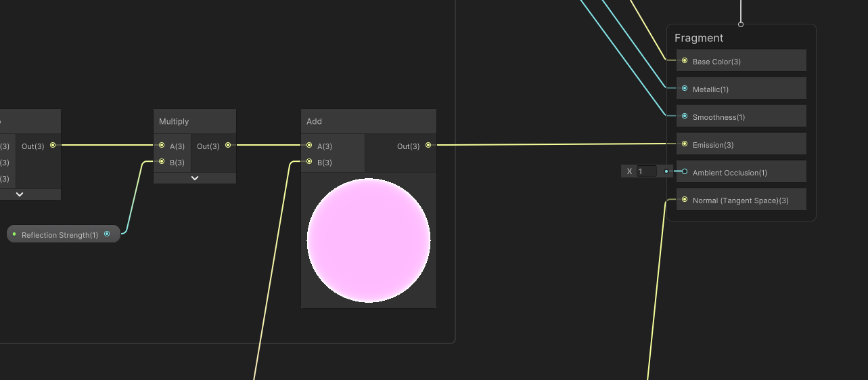Click the Ambient Occlusion(1) input port
868x380 pixels.
click(x=685, y=172)
